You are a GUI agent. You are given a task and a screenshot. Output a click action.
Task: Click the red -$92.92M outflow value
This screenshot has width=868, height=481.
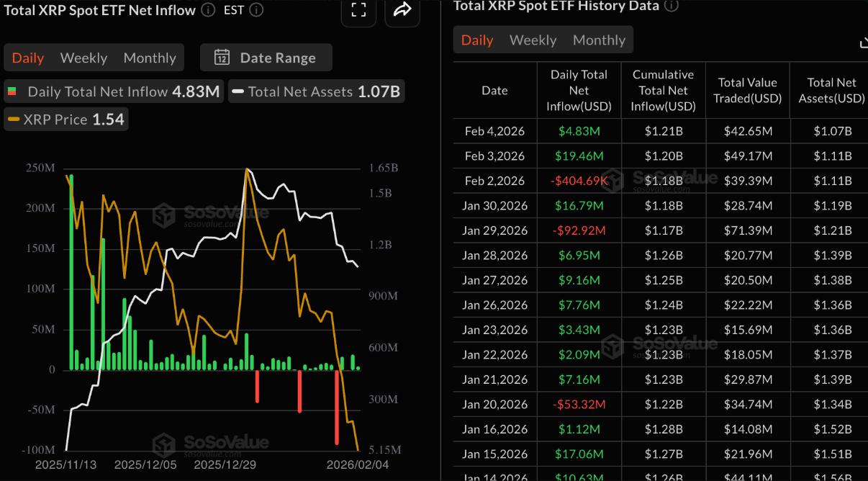579,230
